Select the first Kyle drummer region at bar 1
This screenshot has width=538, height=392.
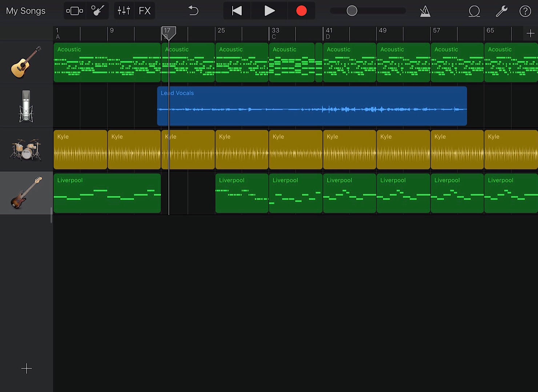(x=80, y=149)
